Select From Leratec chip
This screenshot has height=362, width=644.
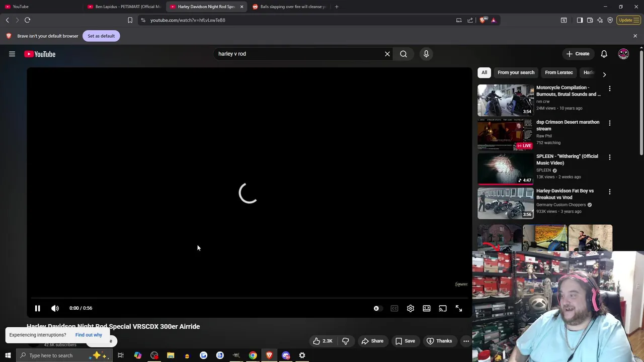click(558, 72)
